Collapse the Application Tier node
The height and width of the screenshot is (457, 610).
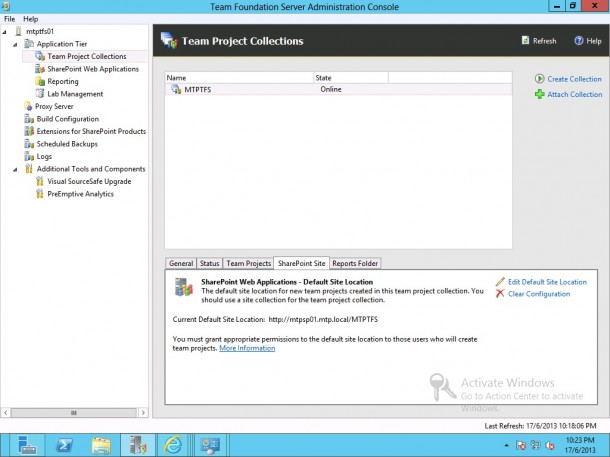click(15, 44)
